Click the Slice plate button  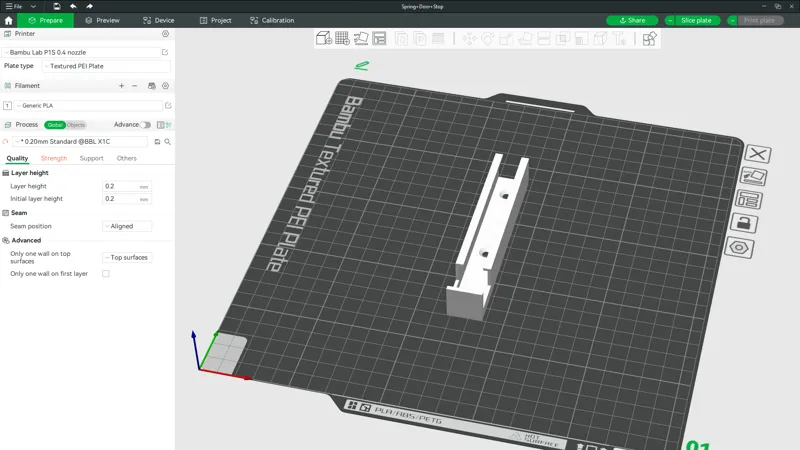tap(696, 20)
